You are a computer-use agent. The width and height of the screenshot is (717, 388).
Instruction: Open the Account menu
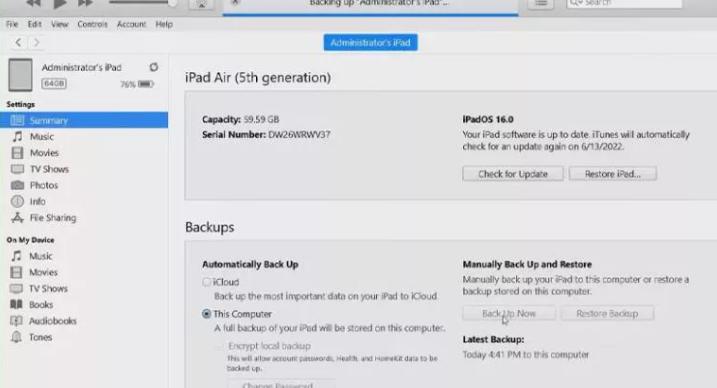131,24
